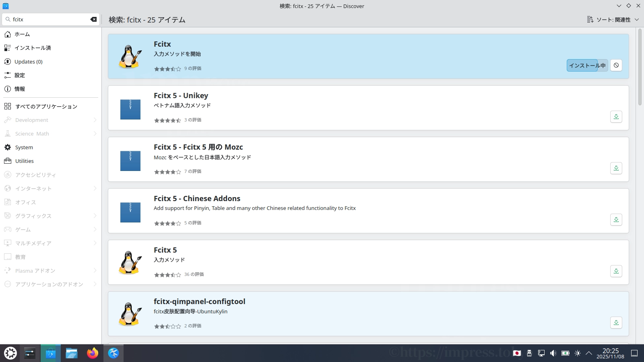Viewport: 644px width, 362px height.
Task: Click the battery tray icon
Action: (x=566, y=353)
